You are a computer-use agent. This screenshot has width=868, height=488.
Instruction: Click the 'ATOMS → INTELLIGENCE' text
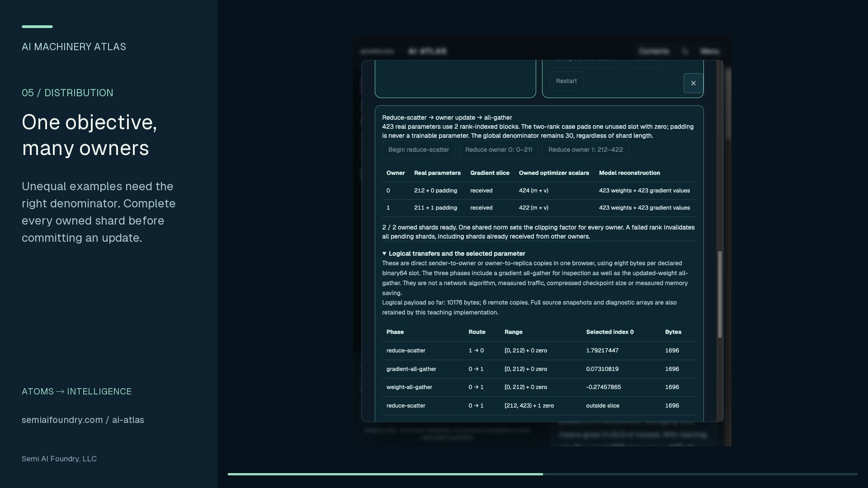click(76, 392)
